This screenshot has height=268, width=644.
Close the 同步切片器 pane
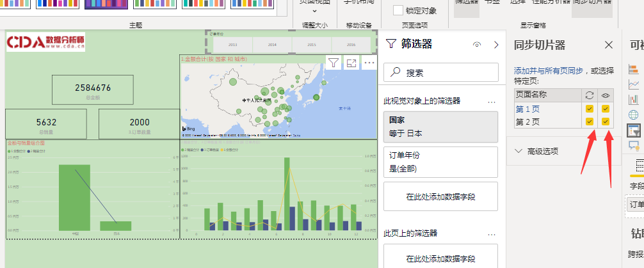click(609, 45)
